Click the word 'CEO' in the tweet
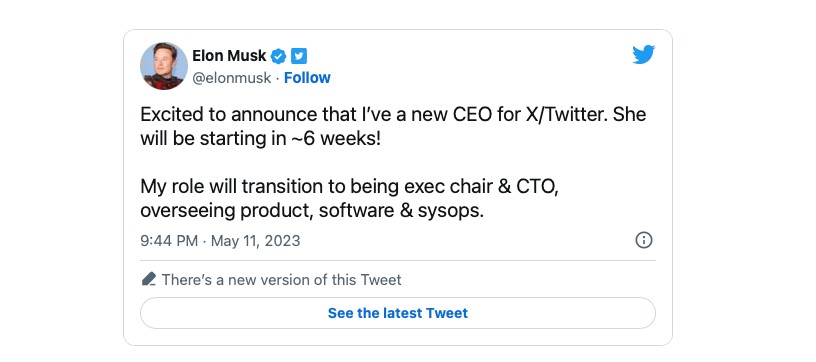This screenshot has width=816, height=362. (464, 114)
